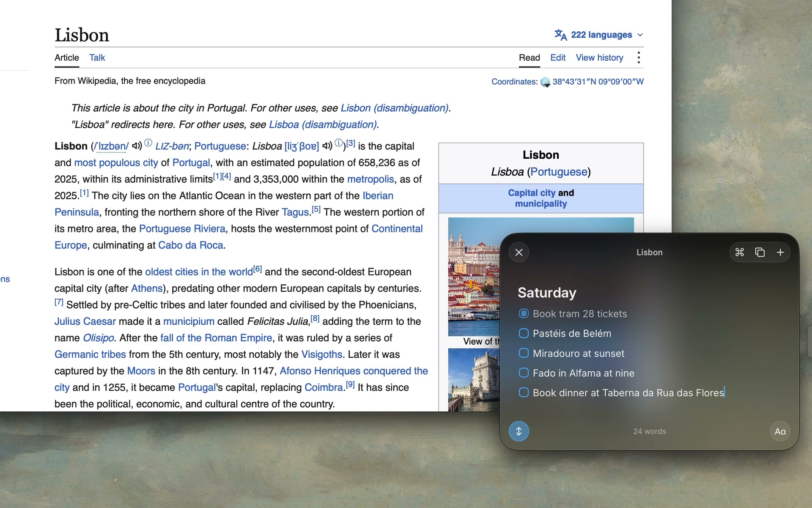
Task: Check Book dinner at Taberna task
Action: [x=524, y=393]
